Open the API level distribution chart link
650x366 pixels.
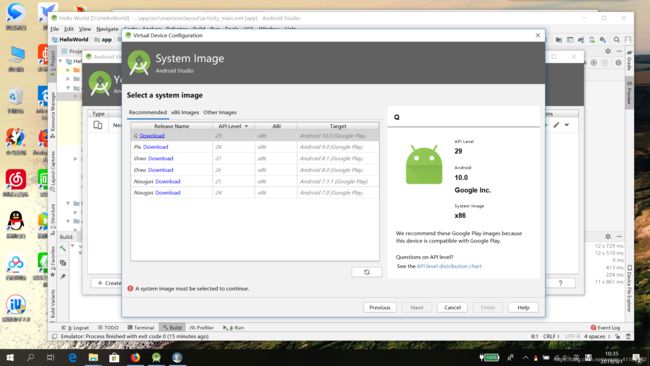pos(449,266)
